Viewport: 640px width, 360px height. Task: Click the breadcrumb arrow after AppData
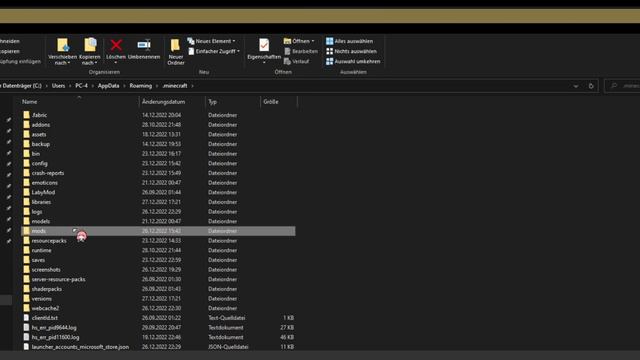click(124, 86)
